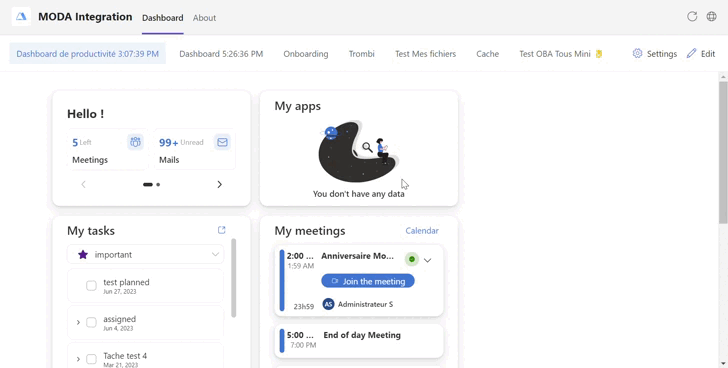728x368 pixels.
Task: Expand the 'assigned' task row
Action: [x=78, y=322]
